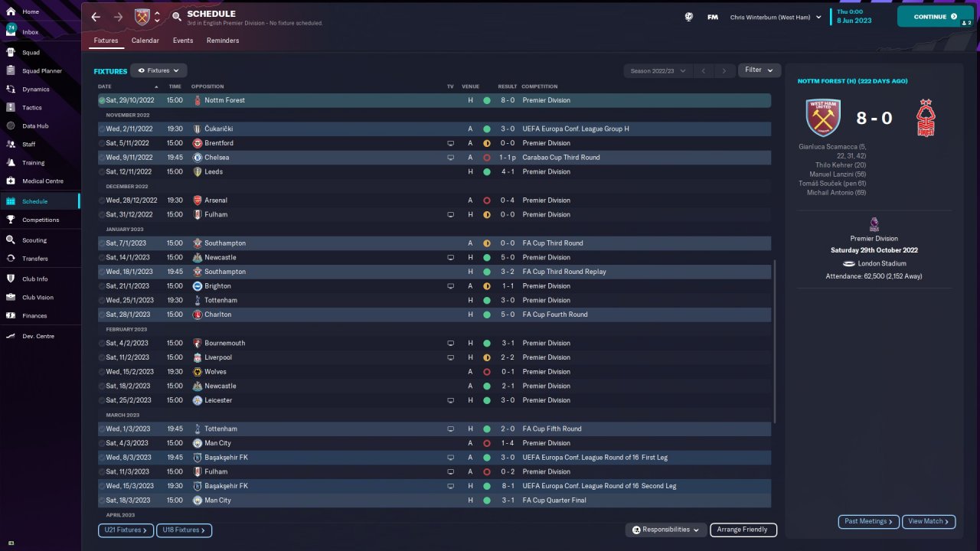Image resolution: width=980 pixels, height=551 pixels.
Task: Switch to the Calendar tab
Action: [x=145, y=41]
